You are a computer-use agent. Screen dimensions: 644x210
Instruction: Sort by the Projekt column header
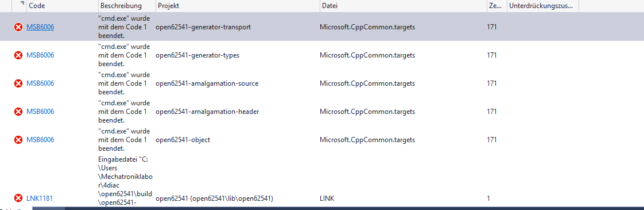[238, 6]
